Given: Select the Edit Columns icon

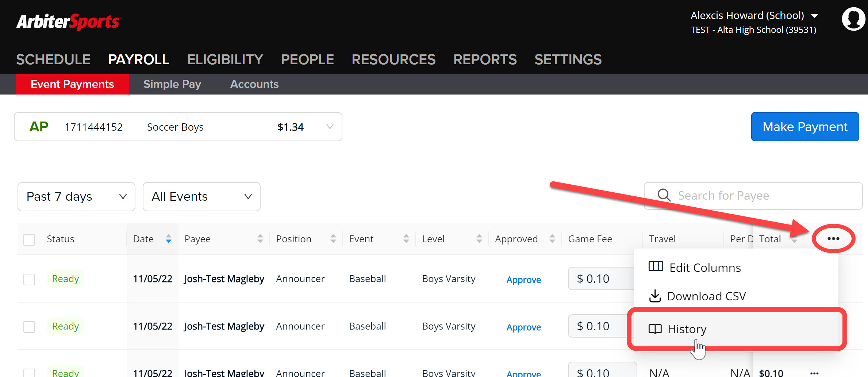Looking at the screenshot, I should [x=655, y=267].
